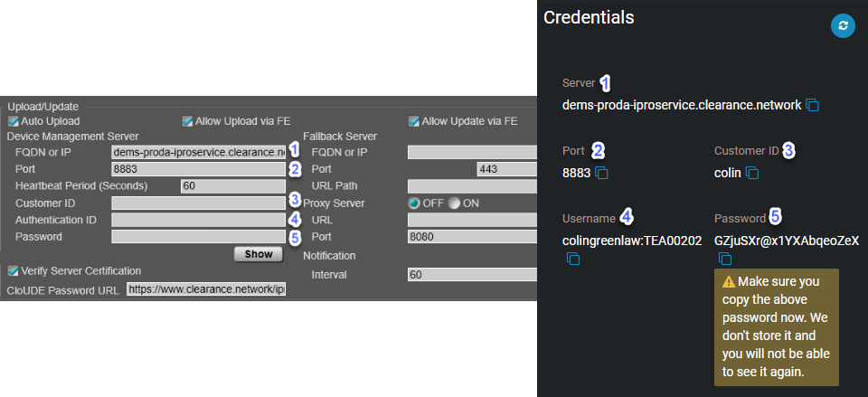Click Device Management Port field 8883
868x397 pixels.
198,169
